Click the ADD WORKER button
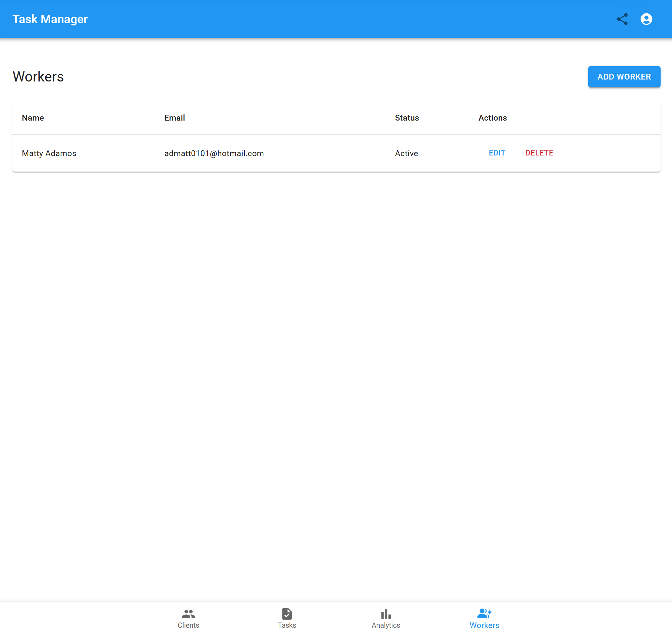This screenshot has height=631, width=672. tap(624, 77)
